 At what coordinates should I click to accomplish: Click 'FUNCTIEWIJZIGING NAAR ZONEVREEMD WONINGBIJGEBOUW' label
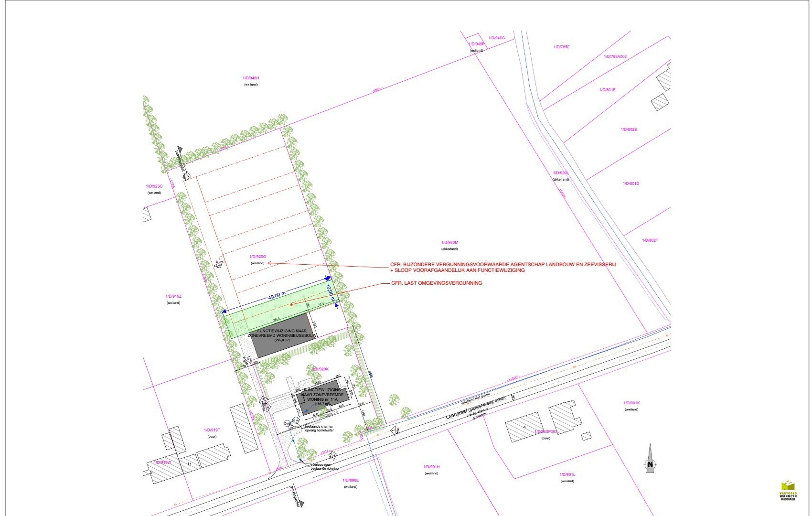282,333
